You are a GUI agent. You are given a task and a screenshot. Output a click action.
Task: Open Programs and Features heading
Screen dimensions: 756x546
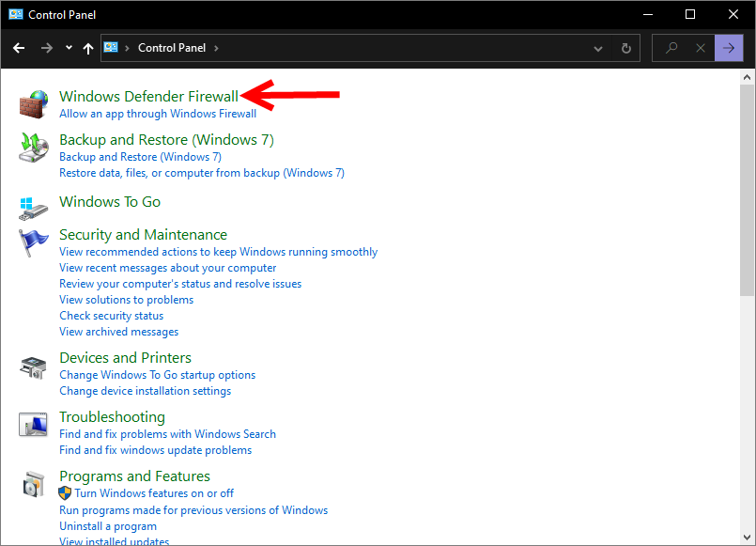[134, 476]
